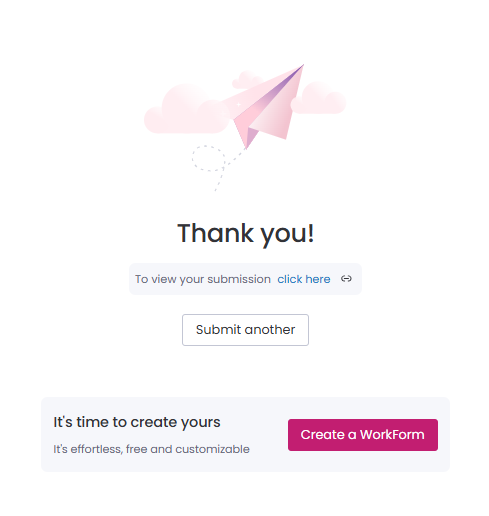The image size is (489, 516).
Task: Click the word "submission" in the gray box
Action: pos(239,279)
